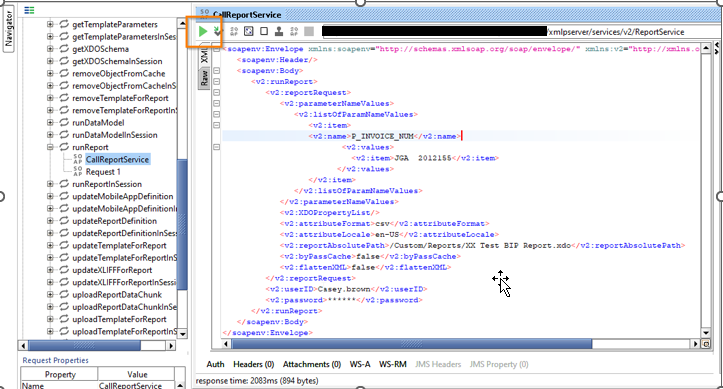Expand the updateTemplateForReport node
The height and width of the screenshot is (389, 723).
(50, 245)
